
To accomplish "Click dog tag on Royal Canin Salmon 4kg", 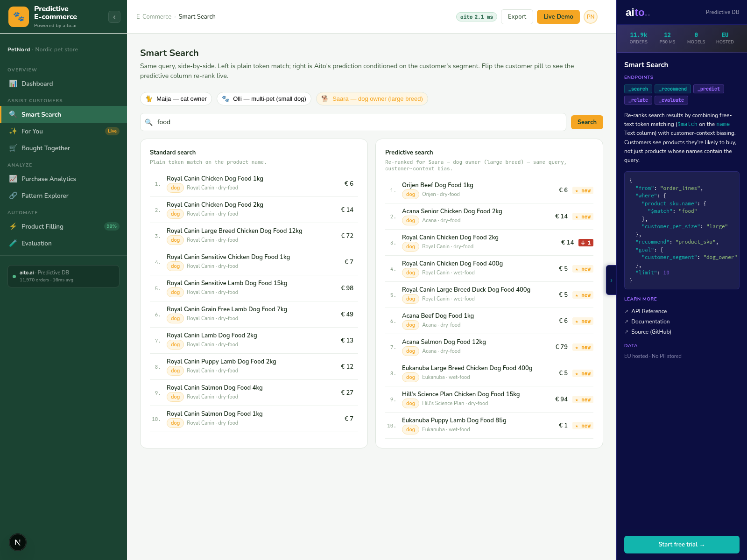I will click(x=175, y=397).
